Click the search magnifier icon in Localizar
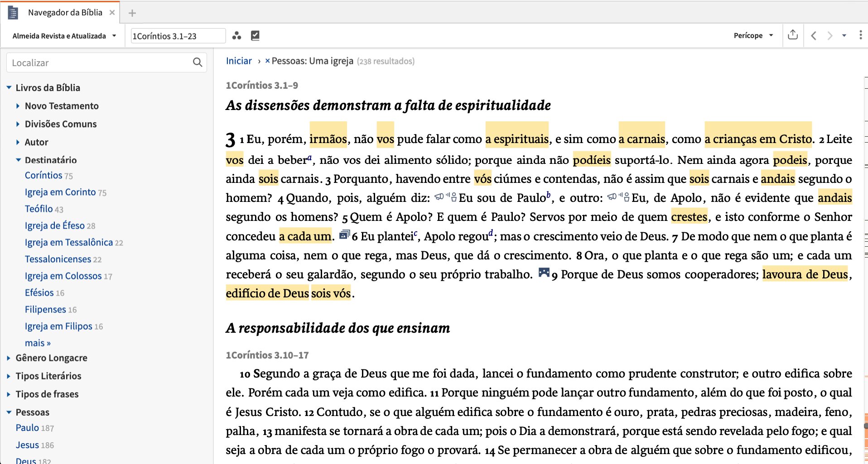The height and width of the screenshot is (464, 868). point(198,62)
